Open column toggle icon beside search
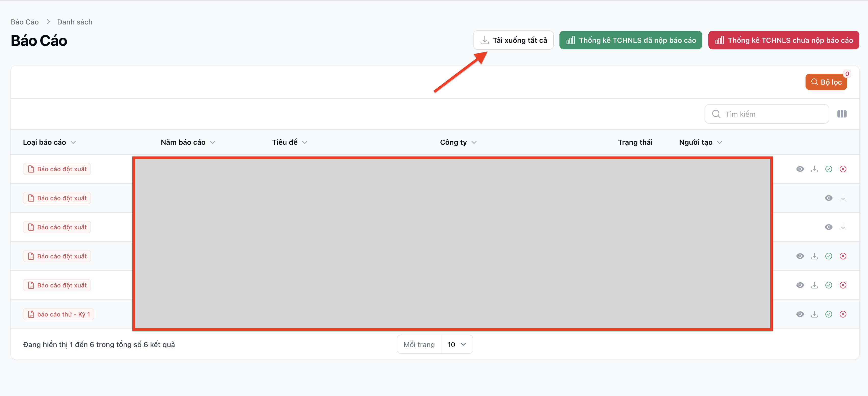This screenshot has height=396, width=868. point(842,114)
